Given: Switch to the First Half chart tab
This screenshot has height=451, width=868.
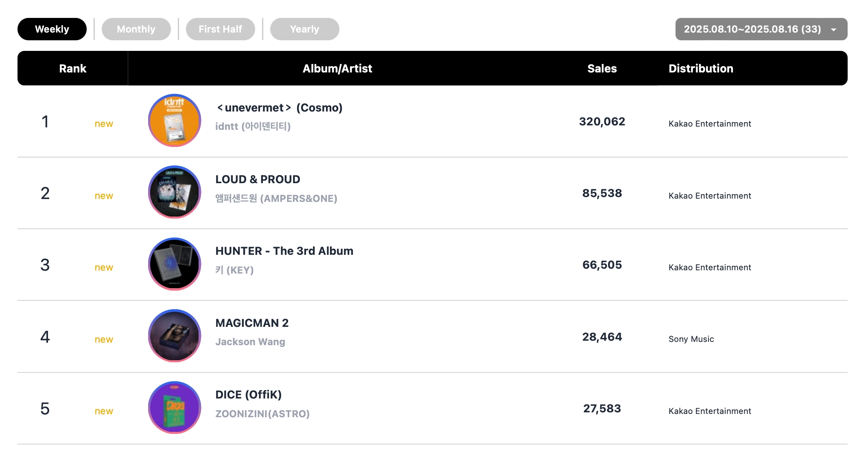Looking at the screenshot, I should [x=221, y=29].
